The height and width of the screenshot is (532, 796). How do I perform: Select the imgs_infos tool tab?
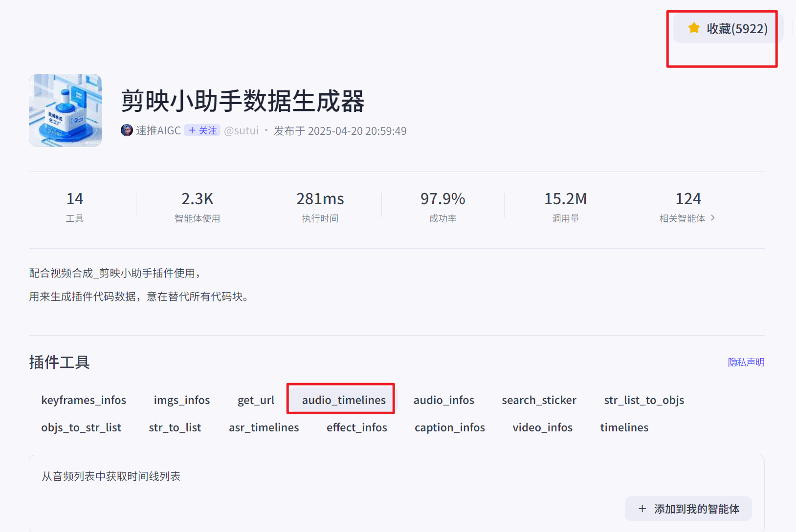click(x=182, y=400)
